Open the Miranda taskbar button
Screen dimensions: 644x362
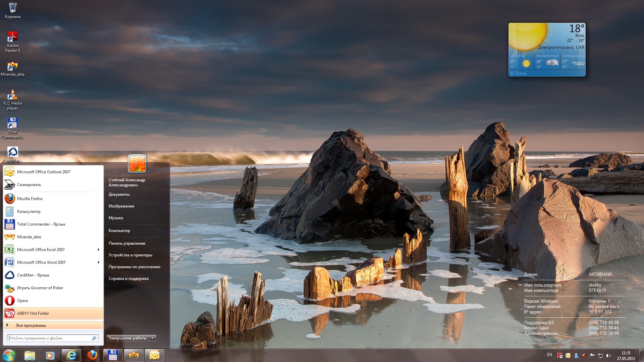[x=134, y=355]
